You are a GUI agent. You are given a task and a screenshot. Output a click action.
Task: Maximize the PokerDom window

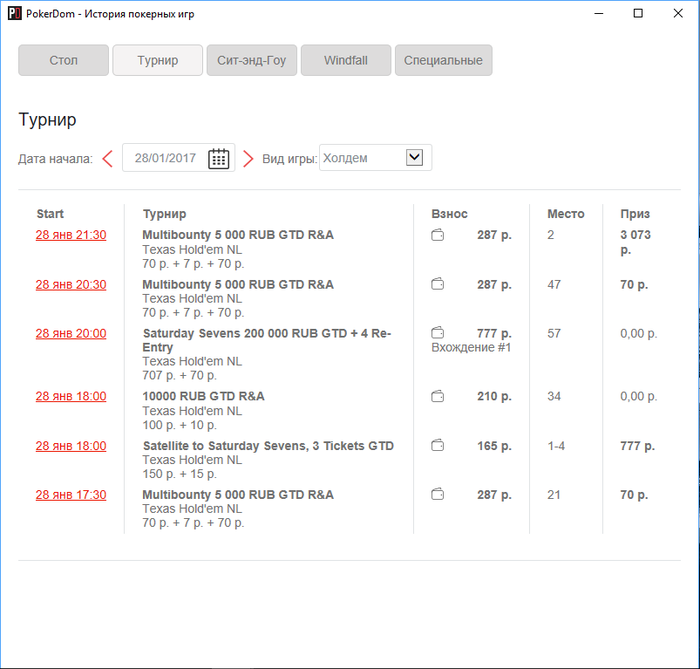click(x=638, y=13)
